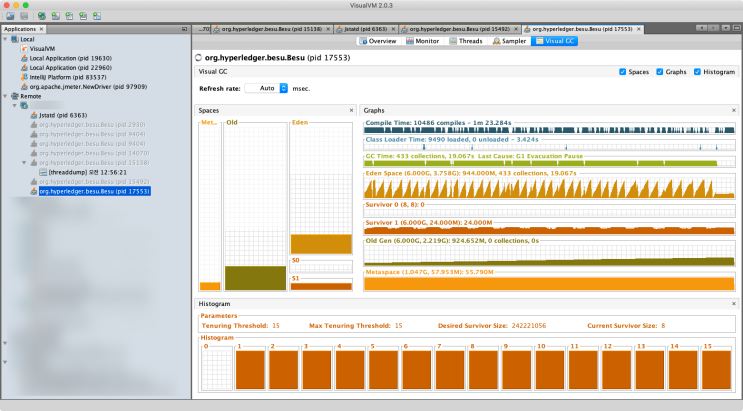
Task: Switch to the Threads tab
Action: tap(466, 41)
